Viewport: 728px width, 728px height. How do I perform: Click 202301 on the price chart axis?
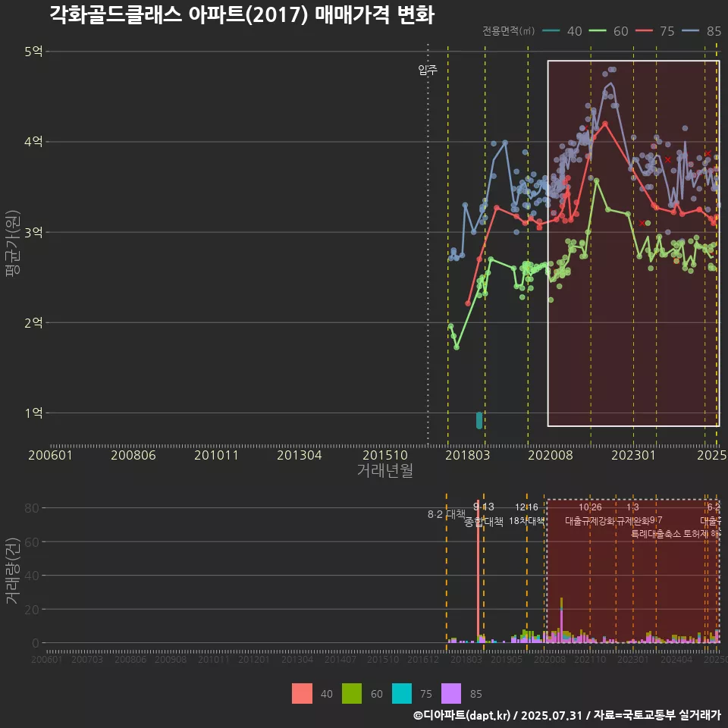tap(633, 455)
